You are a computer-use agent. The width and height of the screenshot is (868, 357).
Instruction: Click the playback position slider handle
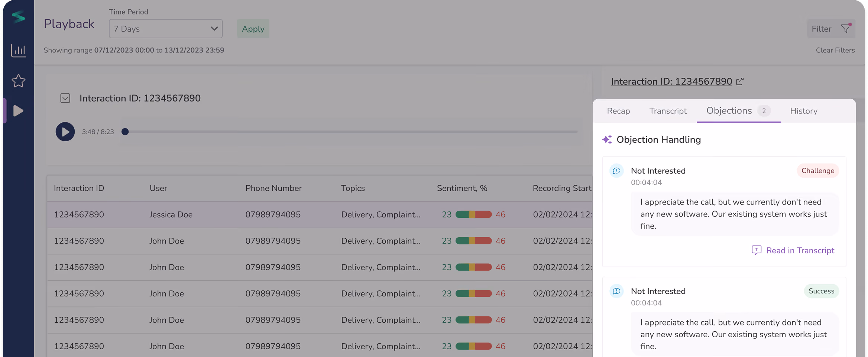pyautogui.click(x=125, y=132)
